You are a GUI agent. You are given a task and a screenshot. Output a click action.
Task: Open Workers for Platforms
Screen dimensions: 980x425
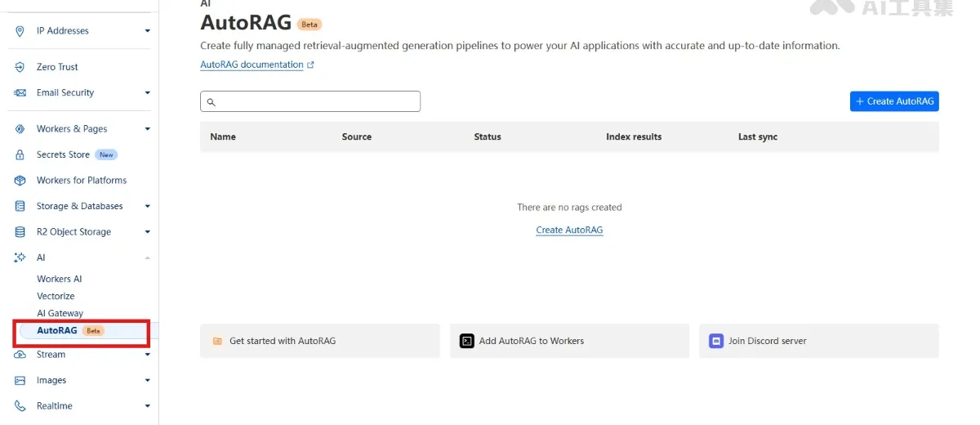coord(82,181)
